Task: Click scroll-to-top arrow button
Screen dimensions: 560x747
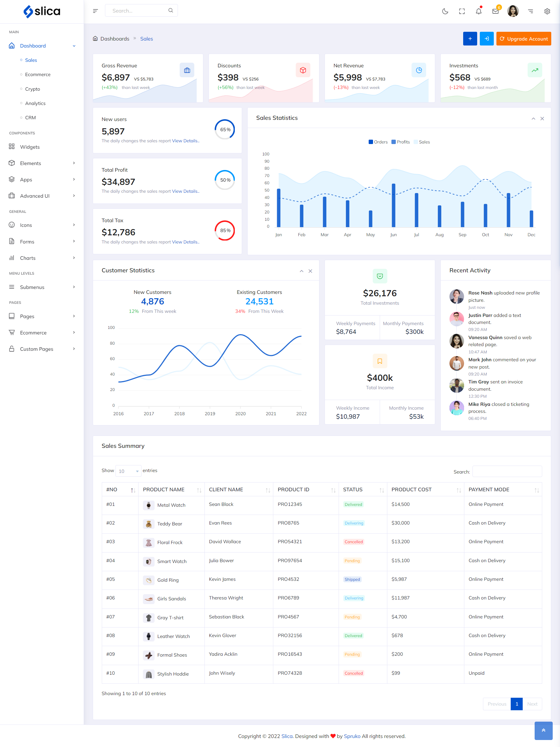Action: tap(543, 730)
